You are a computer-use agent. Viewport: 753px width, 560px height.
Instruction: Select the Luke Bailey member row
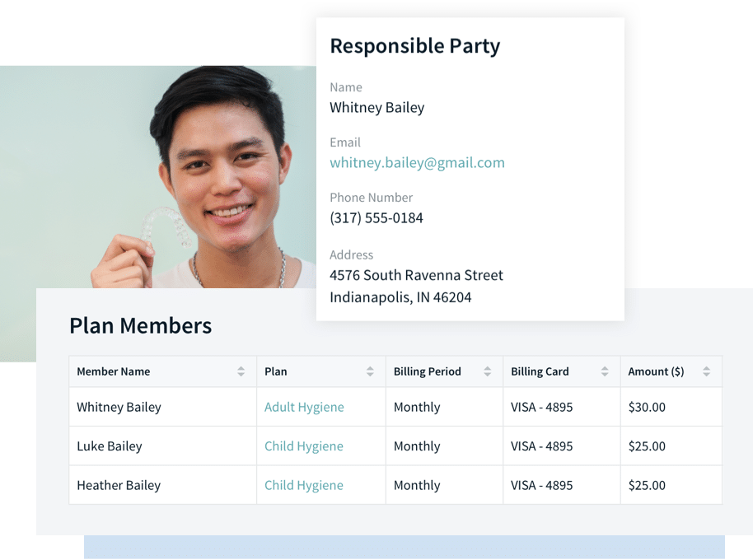[x=395, y=446]
